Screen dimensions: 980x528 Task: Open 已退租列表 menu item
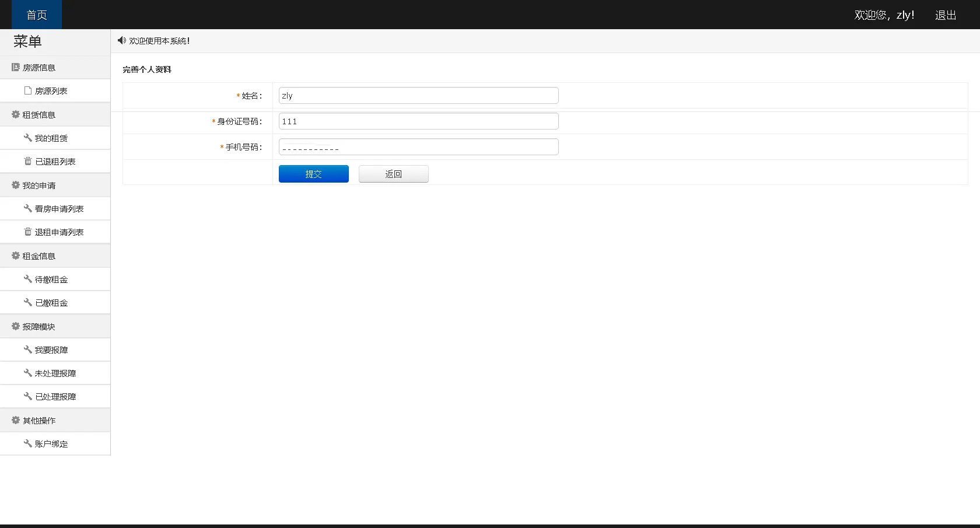pos(55,162)
